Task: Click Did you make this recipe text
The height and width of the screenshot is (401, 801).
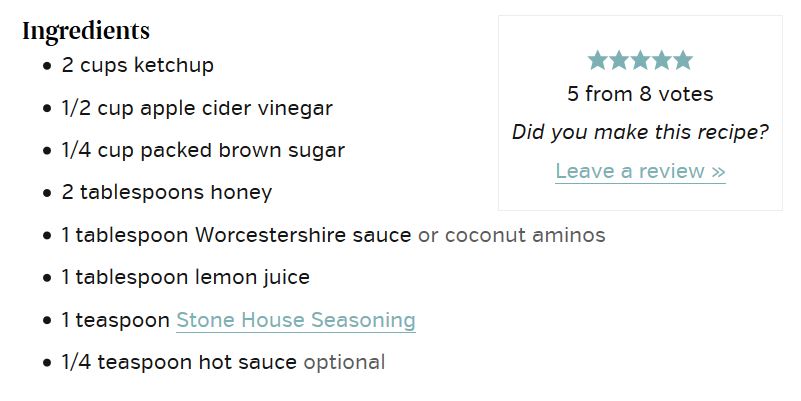Action: [640, 132]
